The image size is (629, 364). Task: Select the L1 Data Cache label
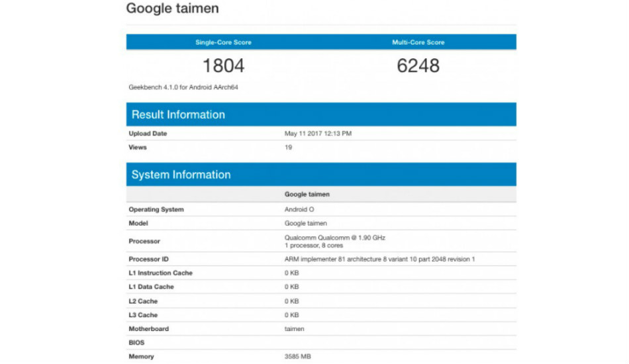tap(151, 287)
